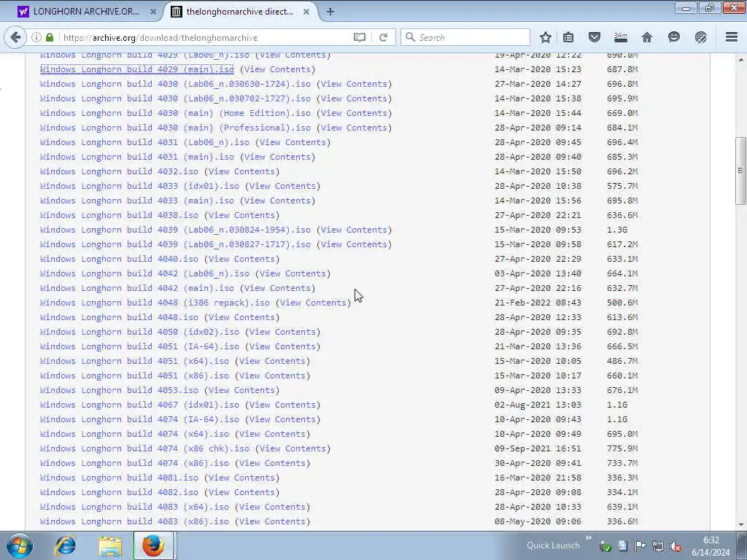
Task: Open Windows Explorer from the taskbar
Action: (110, 546)
